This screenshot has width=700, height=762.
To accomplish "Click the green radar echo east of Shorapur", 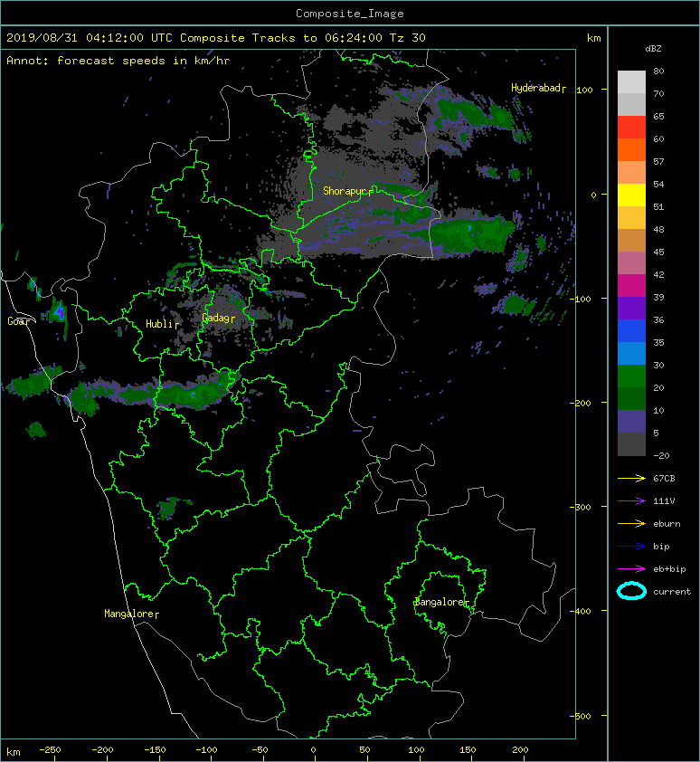I will (x=470, y=233).
